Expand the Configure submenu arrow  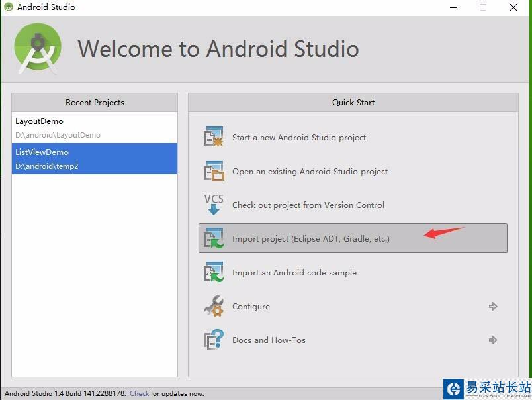click(493, 306)
